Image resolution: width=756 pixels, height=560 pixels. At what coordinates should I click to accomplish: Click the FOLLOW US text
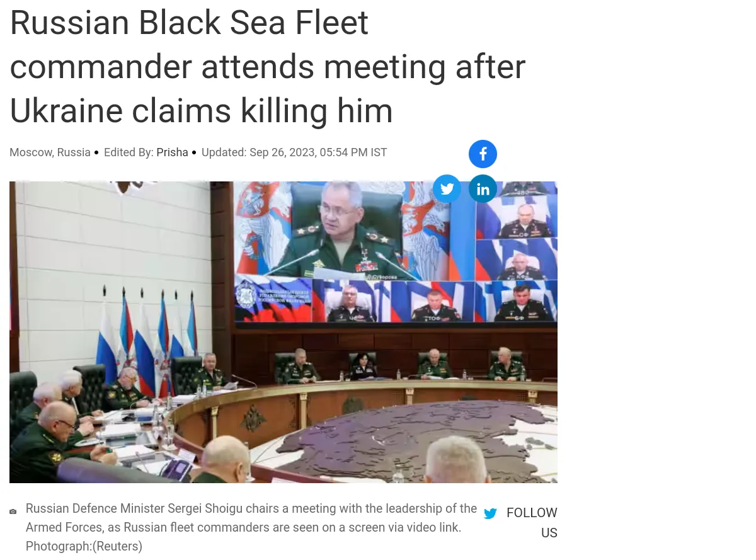click(x=532, y=522)
